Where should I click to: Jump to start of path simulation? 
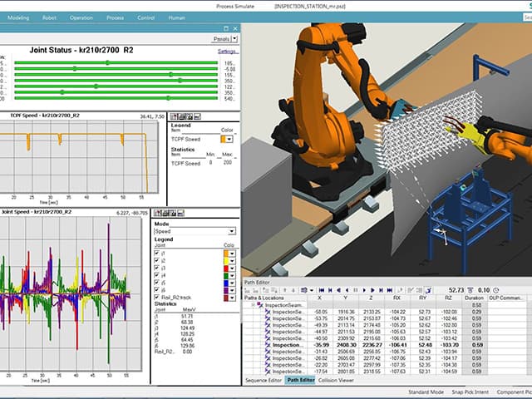point(322,290)
